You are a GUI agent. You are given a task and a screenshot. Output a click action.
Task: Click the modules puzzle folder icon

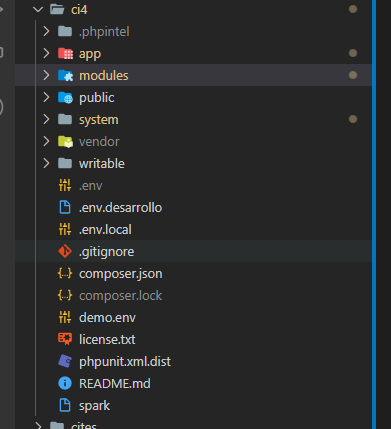pos(65,75)
